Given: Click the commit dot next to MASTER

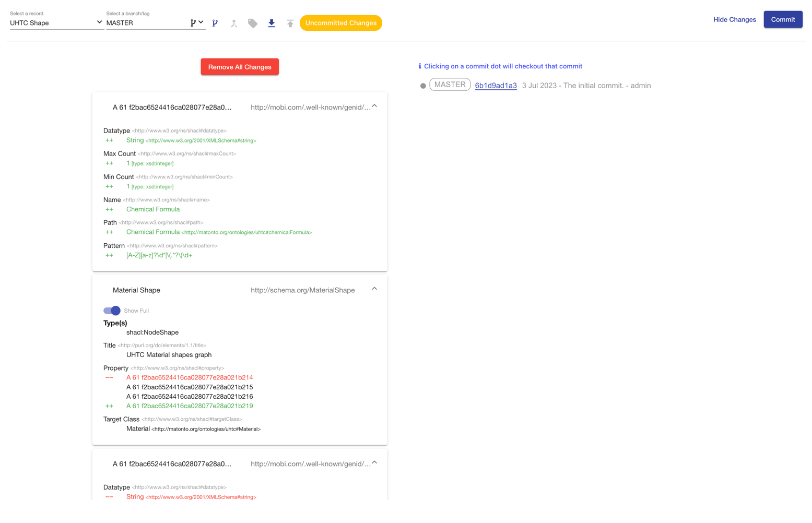Looking at the screenshot, I should coord(423,85).
